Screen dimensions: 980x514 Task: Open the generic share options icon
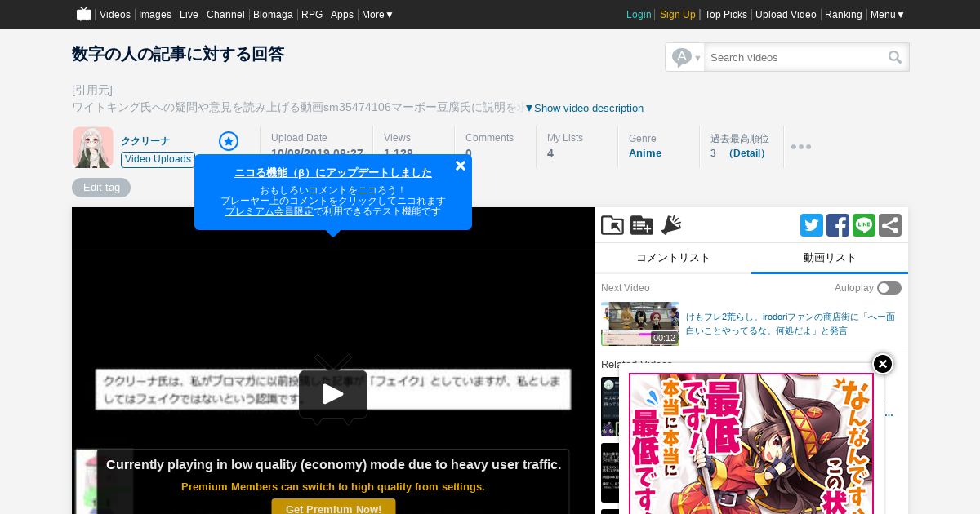point(890,225)
